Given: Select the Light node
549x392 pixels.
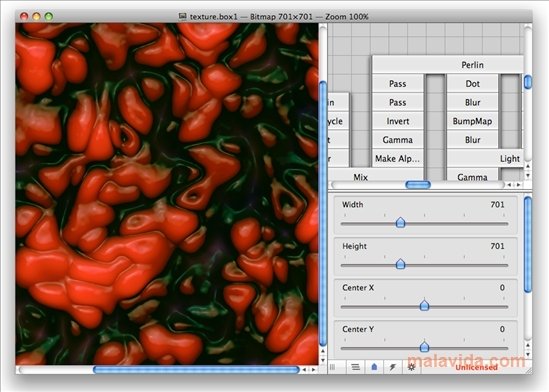Looking at the screenshot, I should 485,159.
